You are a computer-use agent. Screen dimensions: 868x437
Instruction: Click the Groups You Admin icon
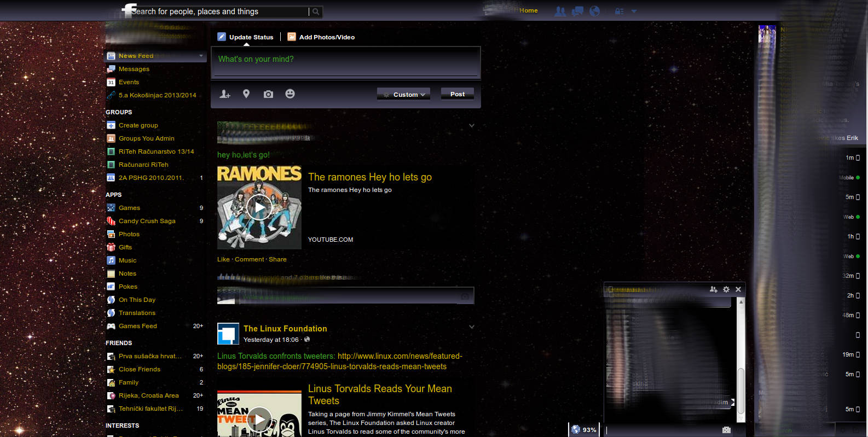[x=111, y=138]
